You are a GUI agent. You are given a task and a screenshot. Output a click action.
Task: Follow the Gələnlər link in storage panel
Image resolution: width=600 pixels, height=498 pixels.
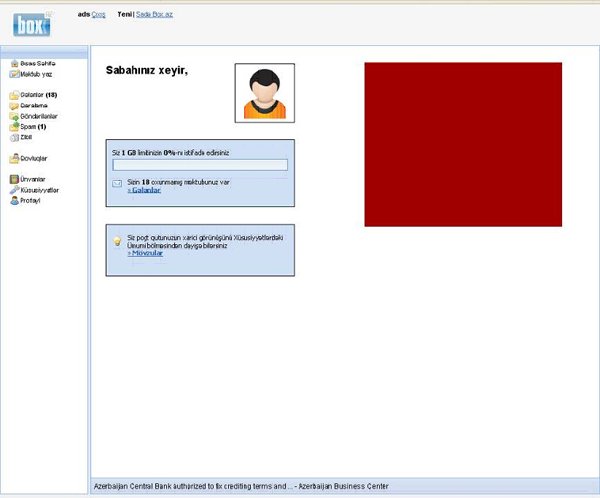[145, 190]
